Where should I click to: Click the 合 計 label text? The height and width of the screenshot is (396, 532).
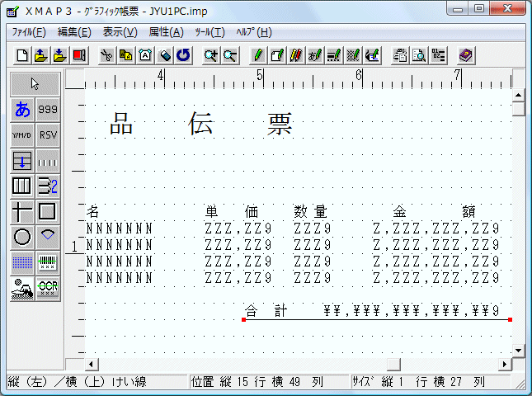click(266, 310)
